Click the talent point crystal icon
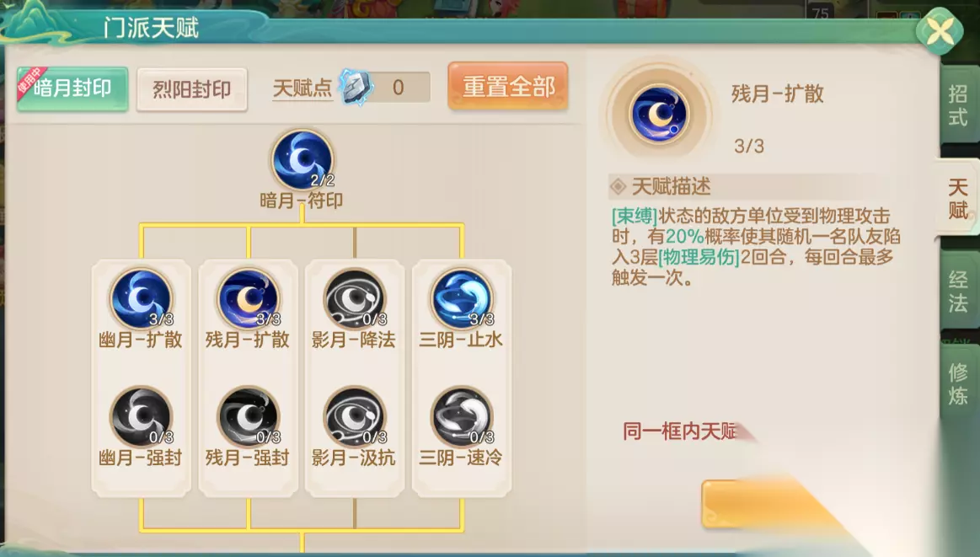The image size is (980, 557). pos(356,87)
